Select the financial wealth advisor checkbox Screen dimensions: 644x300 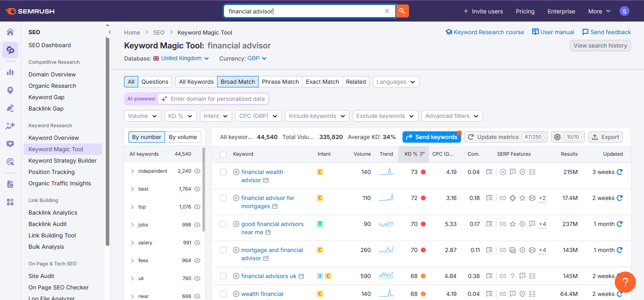[223, 172]
